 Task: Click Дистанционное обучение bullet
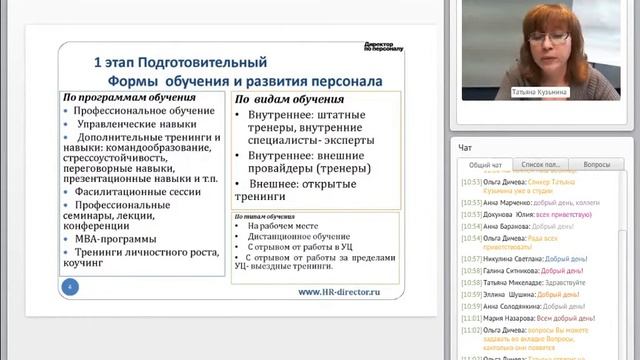pos(293,236)
